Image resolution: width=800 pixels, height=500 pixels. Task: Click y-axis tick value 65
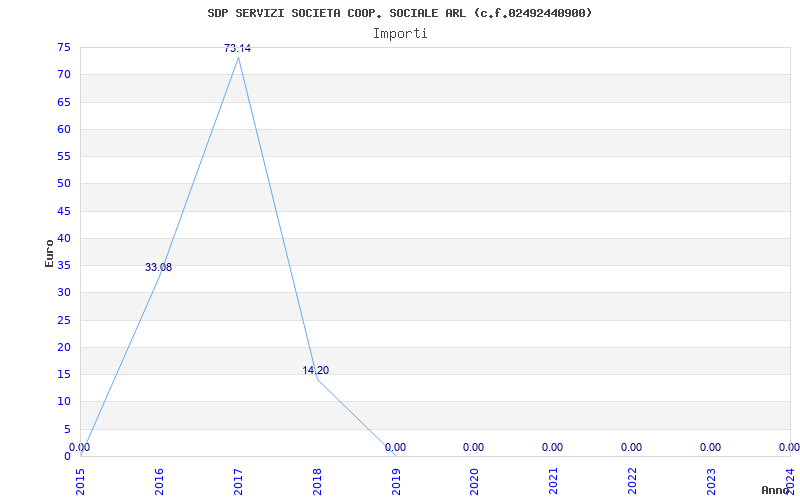pyautogui.click(x=64, y=102)
